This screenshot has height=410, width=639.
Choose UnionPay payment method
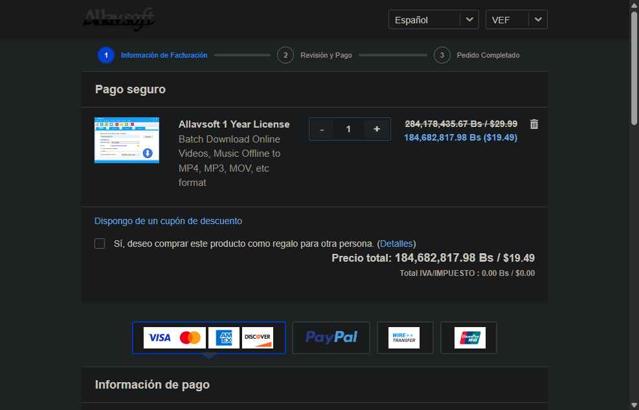[469, 337]
